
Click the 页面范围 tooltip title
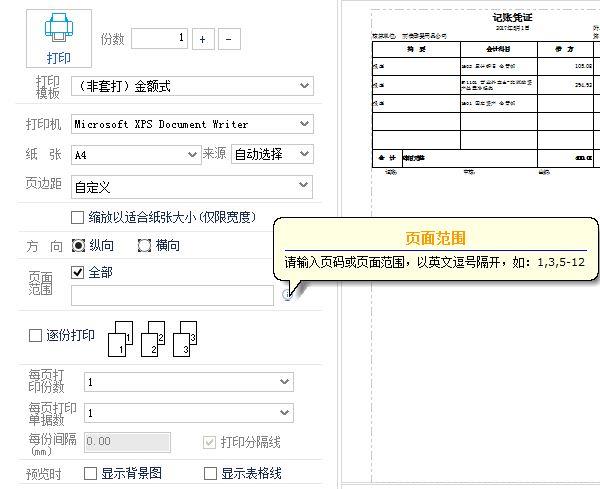point(435,238)
